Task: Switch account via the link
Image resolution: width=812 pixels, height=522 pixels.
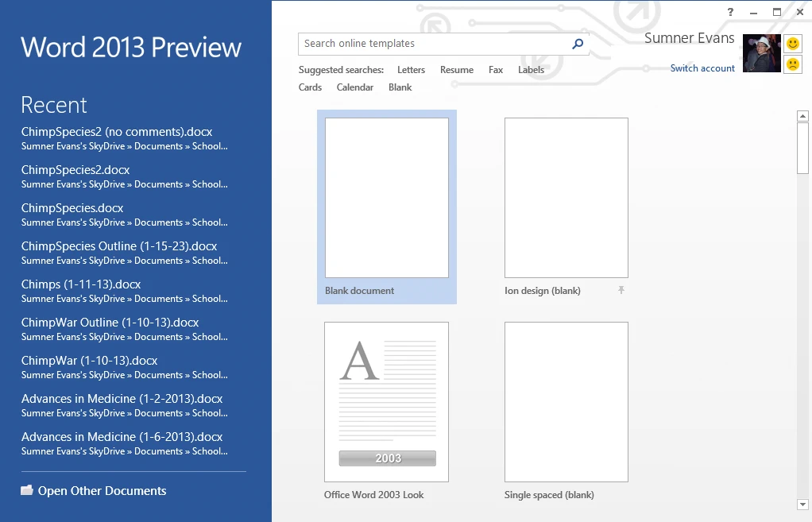Action: point(702,68)
